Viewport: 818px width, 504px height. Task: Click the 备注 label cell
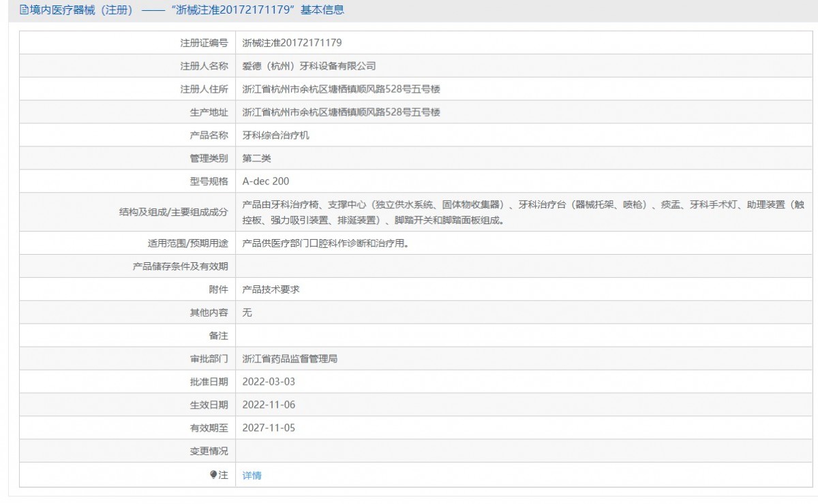(127, 336)
